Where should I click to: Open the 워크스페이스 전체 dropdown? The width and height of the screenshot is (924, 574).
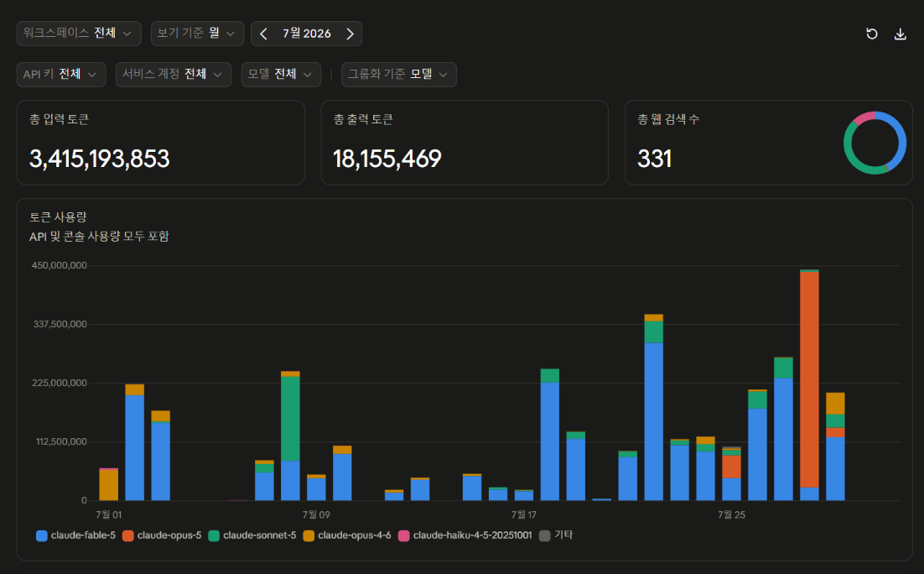[79, 33]
